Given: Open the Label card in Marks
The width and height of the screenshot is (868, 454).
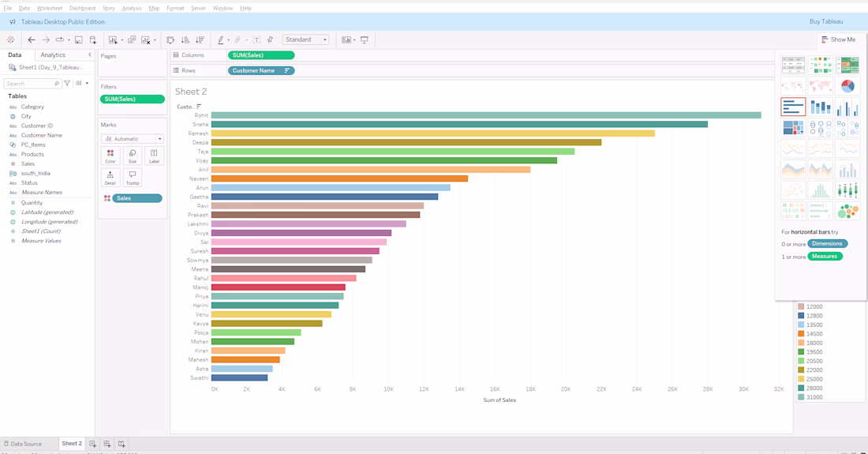Looking at the screenshot, I should [154, 156].
